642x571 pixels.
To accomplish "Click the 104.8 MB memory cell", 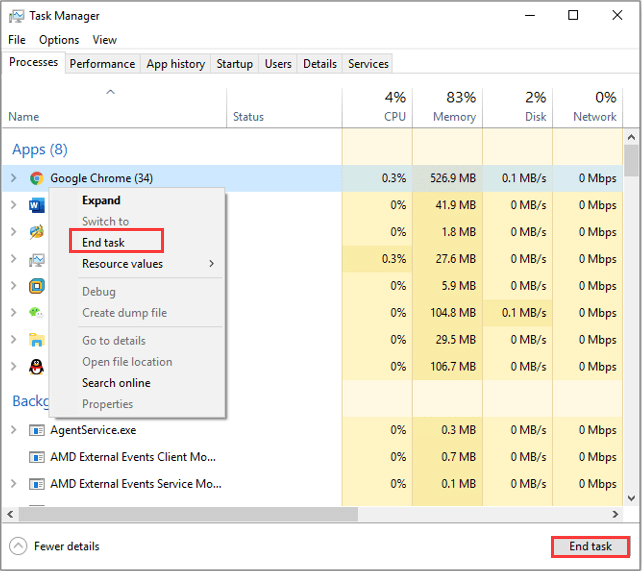I will pos(448,313).
